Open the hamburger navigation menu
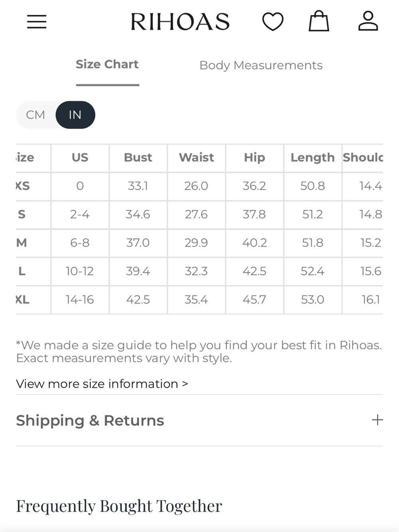This screenshot has width=399, height=532. [37, 22]
